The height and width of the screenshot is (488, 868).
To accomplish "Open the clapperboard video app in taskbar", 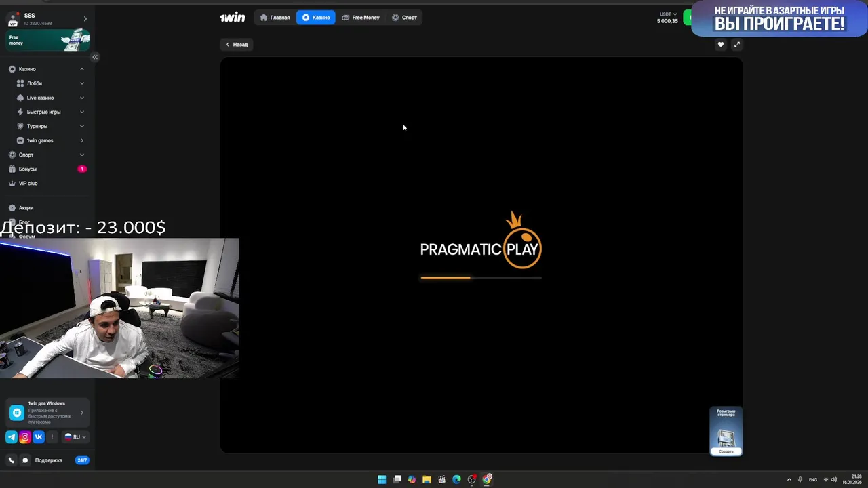I will click(442, 480).
